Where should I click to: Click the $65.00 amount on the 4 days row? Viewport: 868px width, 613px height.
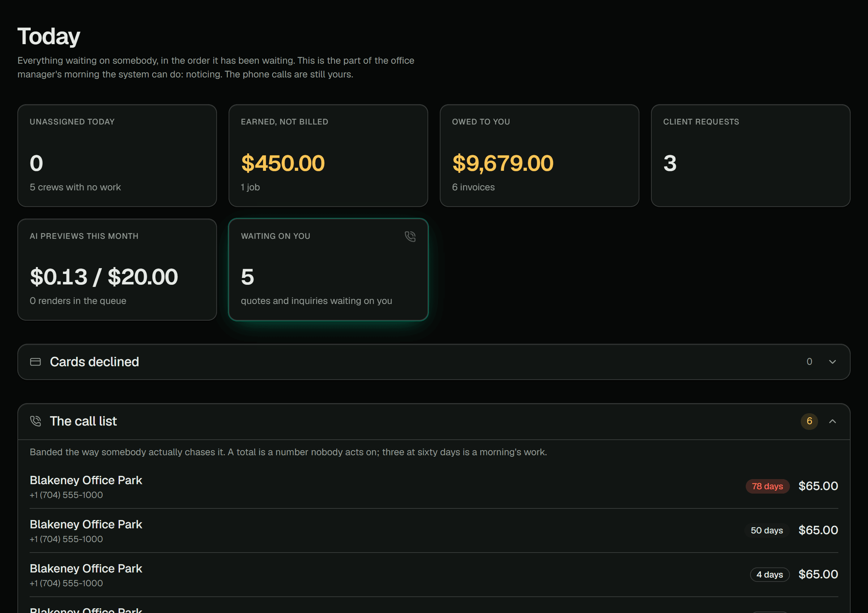(818, 575)
